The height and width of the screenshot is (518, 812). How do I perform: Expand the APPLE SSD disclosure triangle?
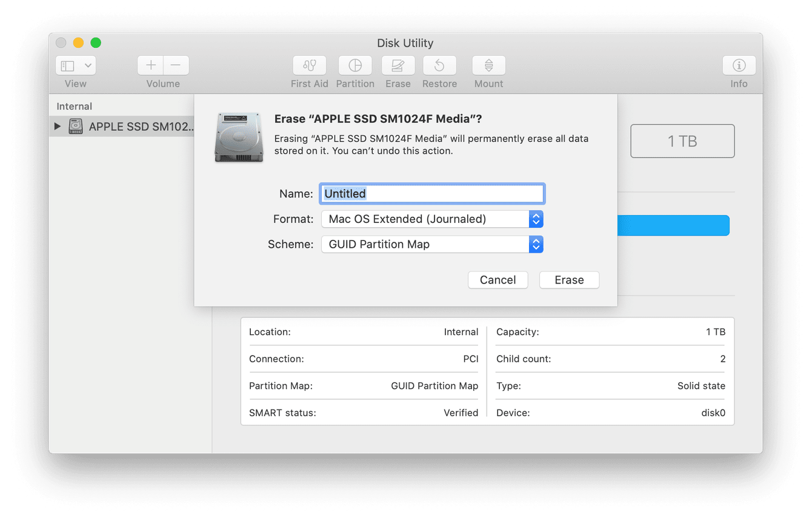tap(56, 126)
